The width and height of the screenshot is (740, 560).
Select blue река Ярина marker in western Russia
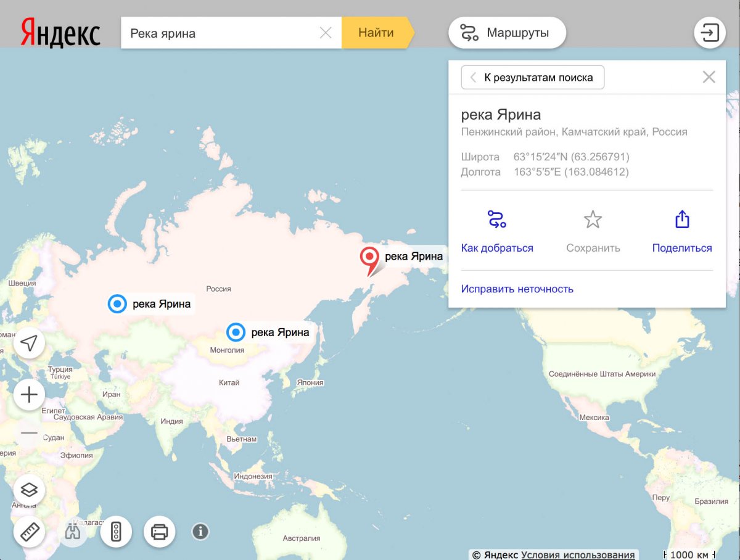click(x=117, y=303)
